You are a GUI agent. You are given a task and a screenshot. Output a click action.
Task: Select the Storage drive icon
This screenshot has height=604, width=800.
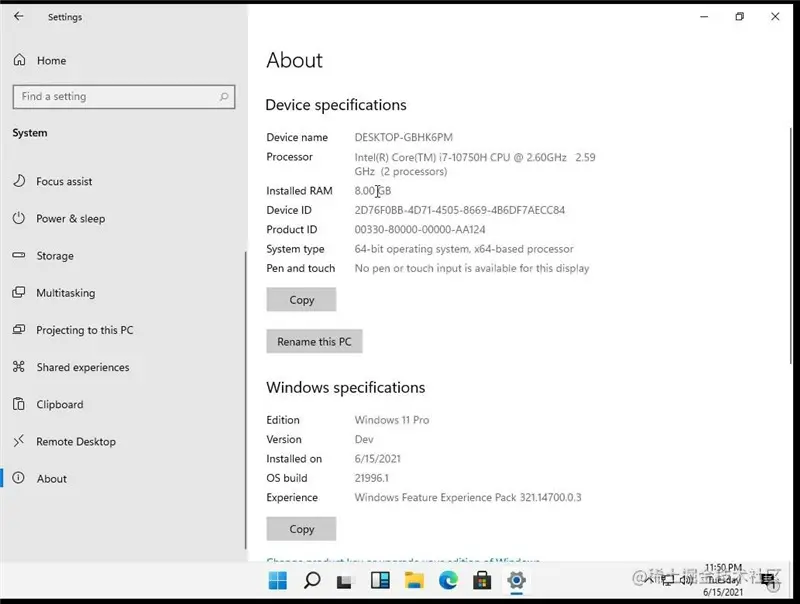19,255
